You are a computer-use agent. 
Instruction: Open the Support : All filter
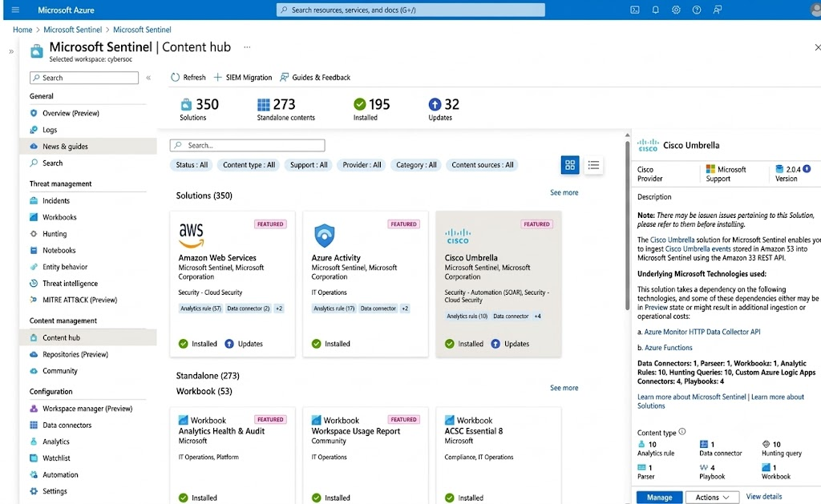[x=309, y=165]
